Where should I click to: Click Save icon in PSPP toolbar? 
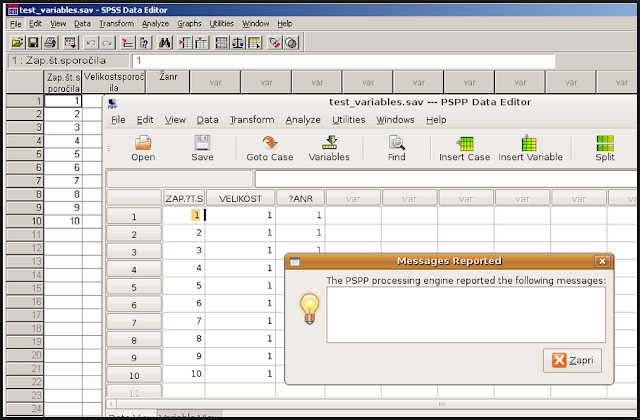[x=202, y=143]
